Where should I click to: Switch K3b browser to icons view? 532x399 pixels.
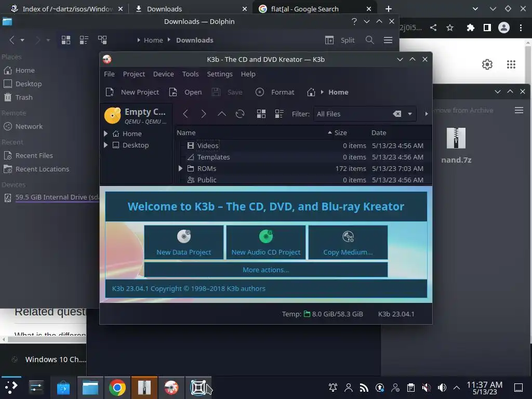pyautogui.click(x=261, y=114)
